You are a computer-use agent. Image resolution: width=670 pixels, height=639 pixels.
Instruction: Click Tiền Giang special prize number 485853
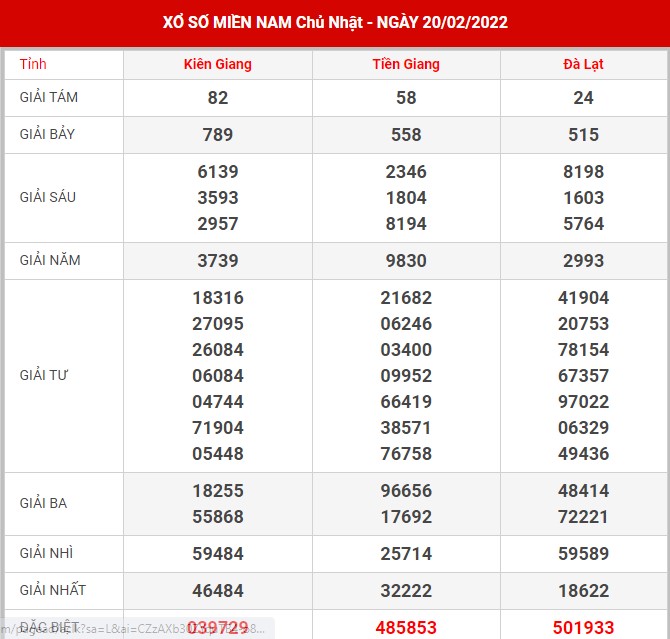[406, 627]
